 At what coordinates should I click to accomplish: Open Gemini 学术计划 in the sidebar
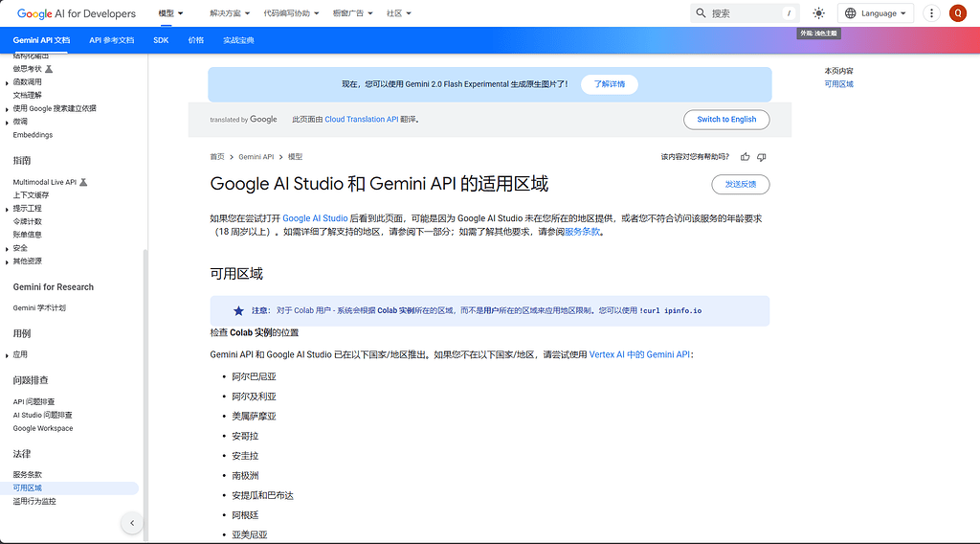38,308
